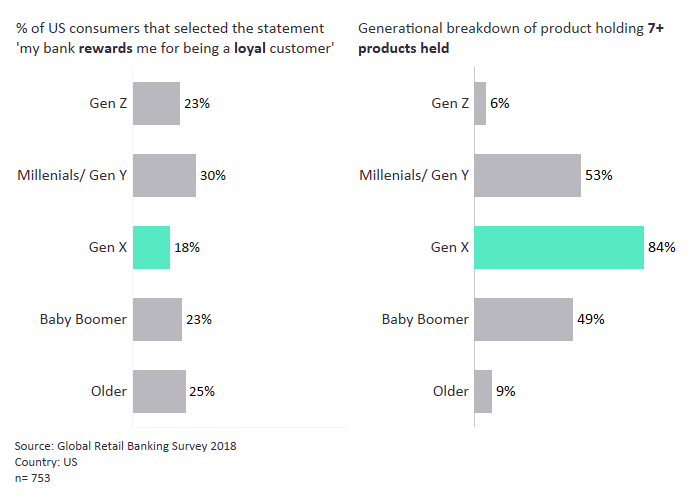Select the Millenials/Gen Y 53% bar
The height and width of the screenshot is (500, 700).
[x=527, y=175]
